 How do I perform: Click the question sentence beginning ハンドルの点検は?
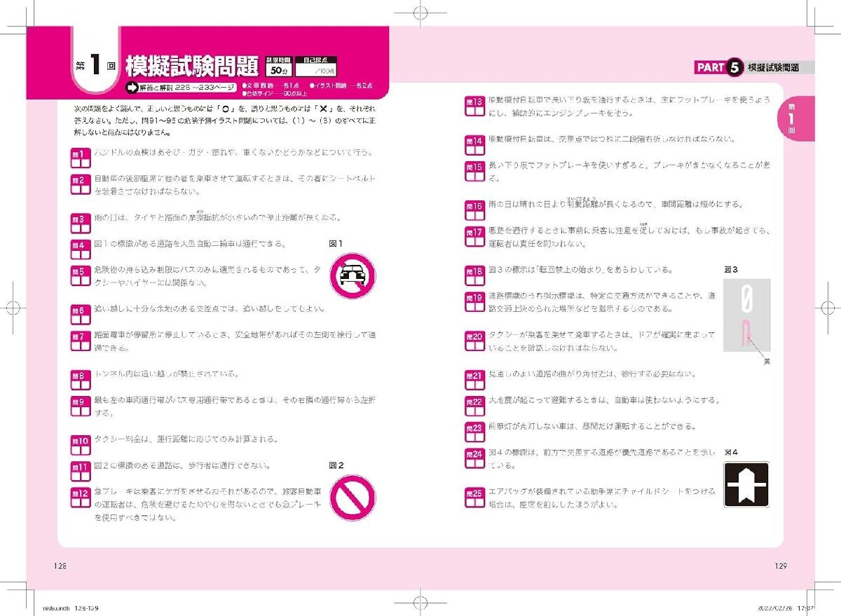[x=234, y=153]
